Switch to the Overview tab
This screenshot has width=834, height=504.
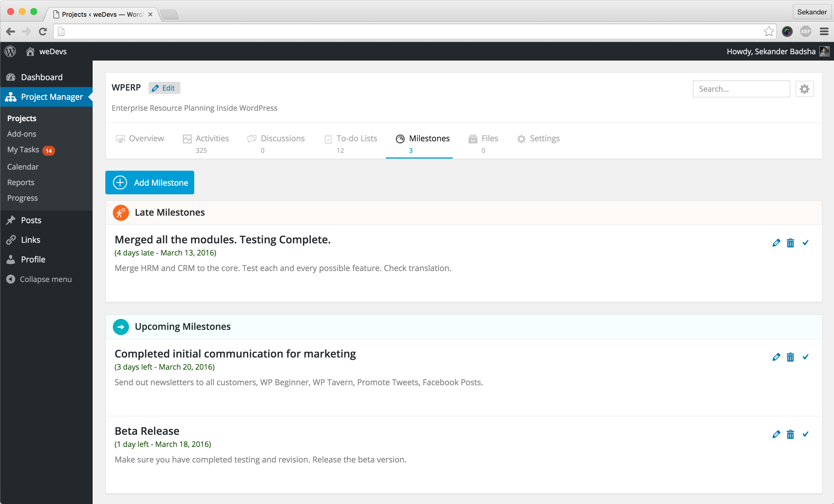click(x=139, y=139)
